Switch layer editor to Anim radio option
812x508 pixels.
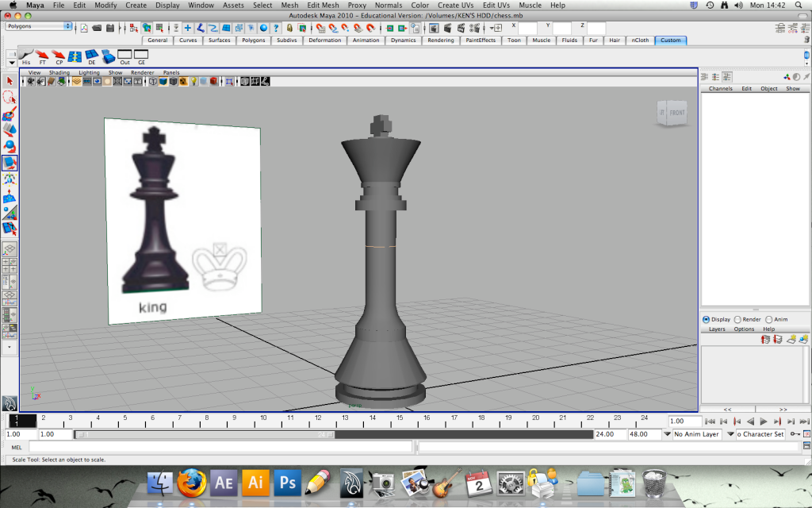coord(768,319)
